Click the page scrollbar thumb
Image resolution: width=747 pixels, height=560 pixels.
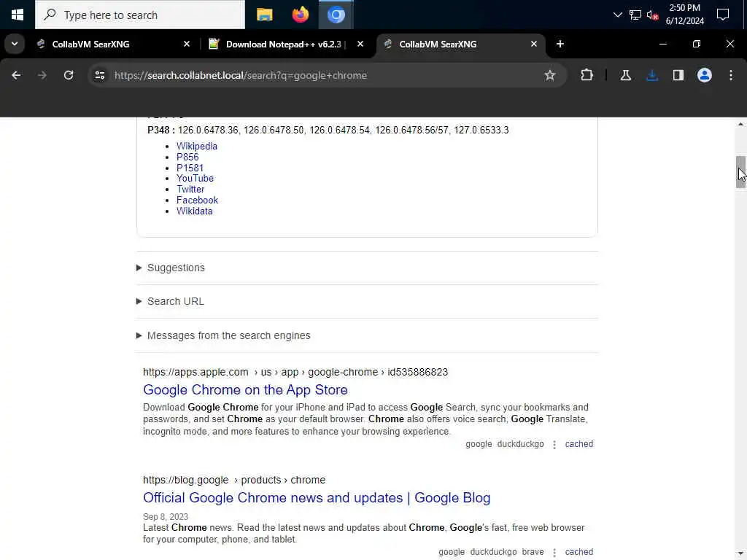point(740,172)
